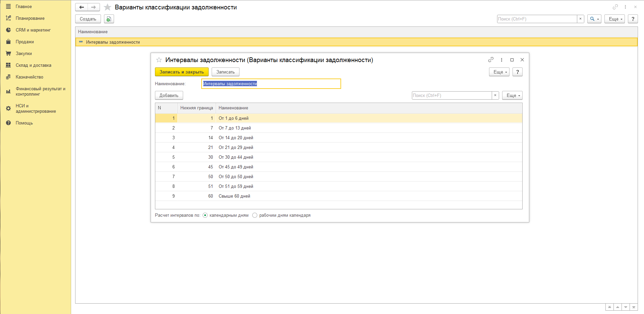Click the Записать button
This screenshot has height=314, width=644.
coord(225,72)
